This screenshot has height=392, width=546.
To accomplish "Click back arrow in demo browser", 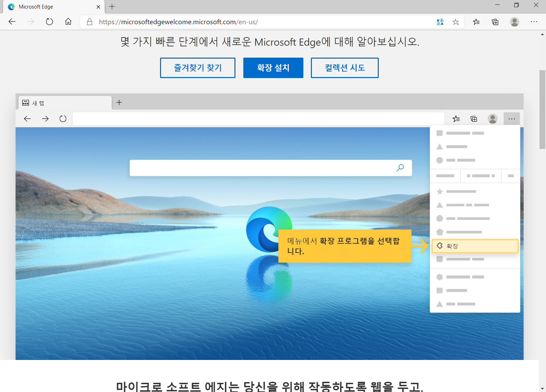I will (x=27, y=119).
